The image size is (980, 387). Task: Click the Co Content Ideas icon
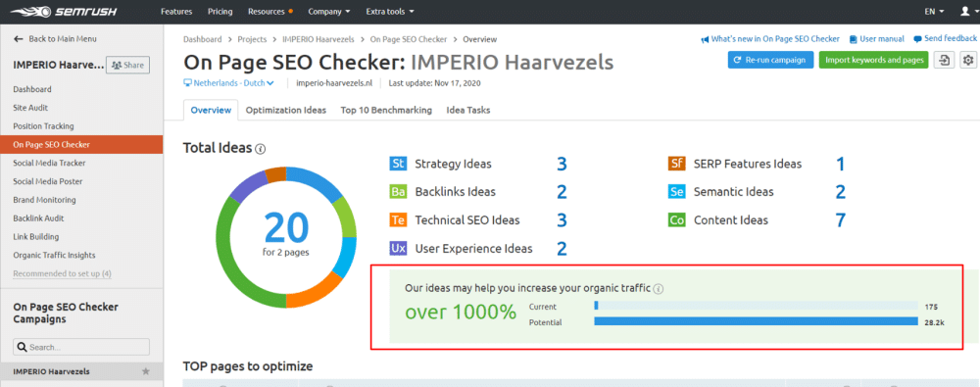click(677, 220)
